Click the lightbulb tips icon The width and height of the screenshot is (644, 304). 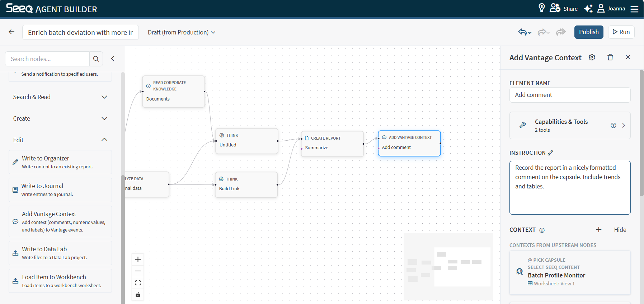coord(542,8)
